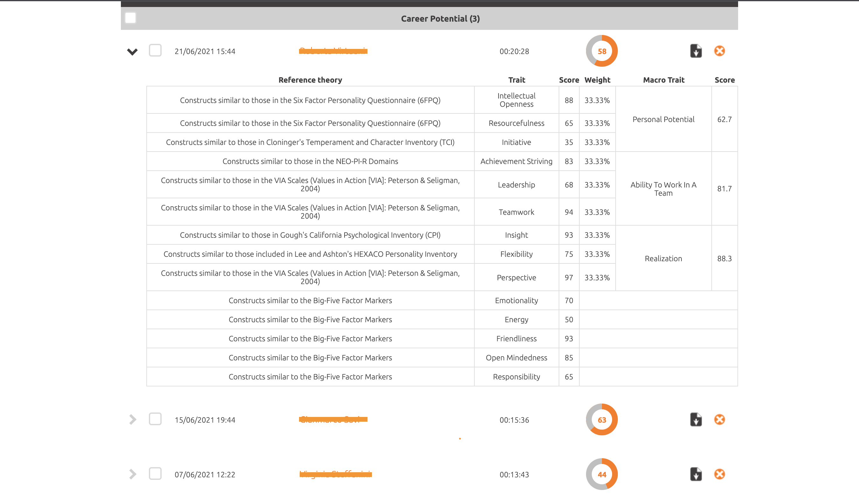Click the progress ring showing 44
Viewport: 859px width, 504px height.
602,474
